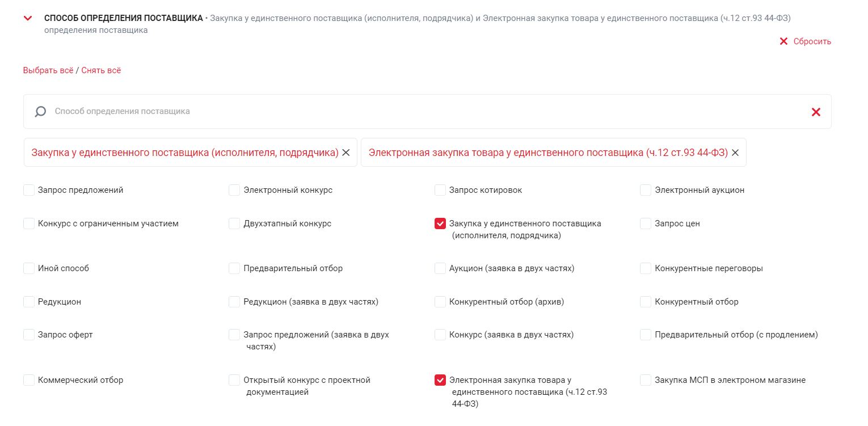
Task: Uncheck Закупка у единственного поставщика (исполнителя, подрядчика)
Action: coord(440,223)
